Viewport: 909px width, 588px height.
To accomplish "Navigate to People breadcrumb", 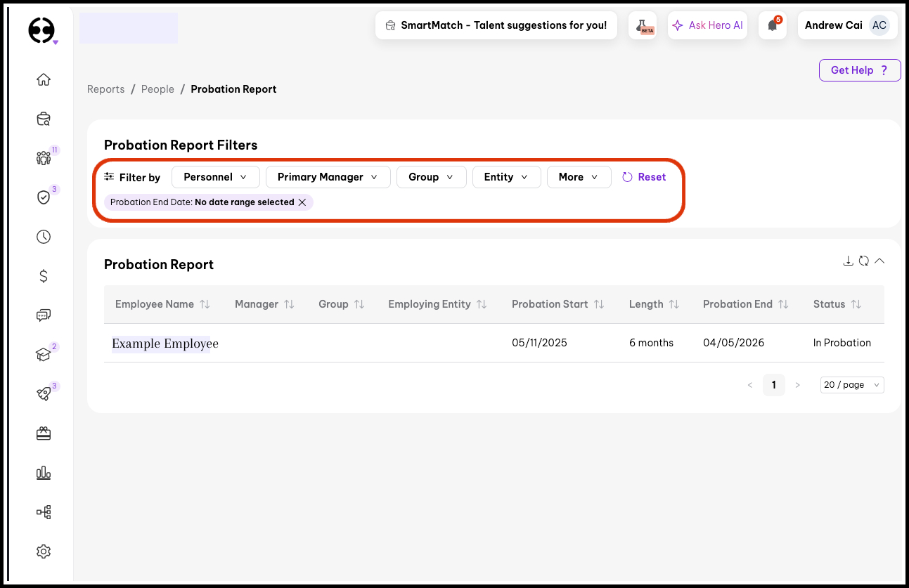I will pyautogui.click(x=157, y=89).
